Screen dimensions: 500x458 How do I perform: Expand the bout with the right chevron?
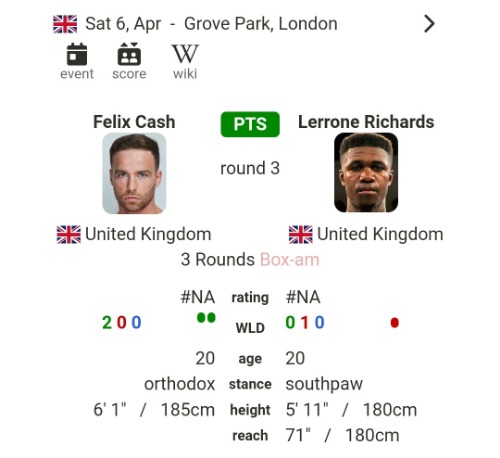tap(429, 24)
